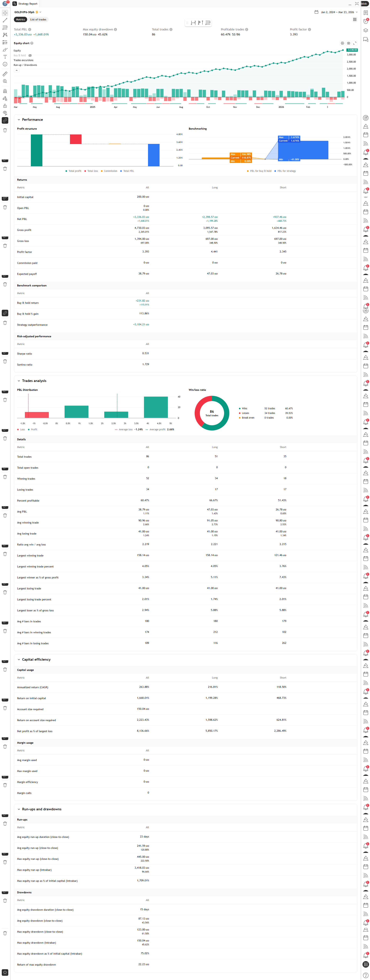Click the flag marker icon in floating toolbar
The height and width of the screenshot is (980, 370).
[x=201, y=23]
